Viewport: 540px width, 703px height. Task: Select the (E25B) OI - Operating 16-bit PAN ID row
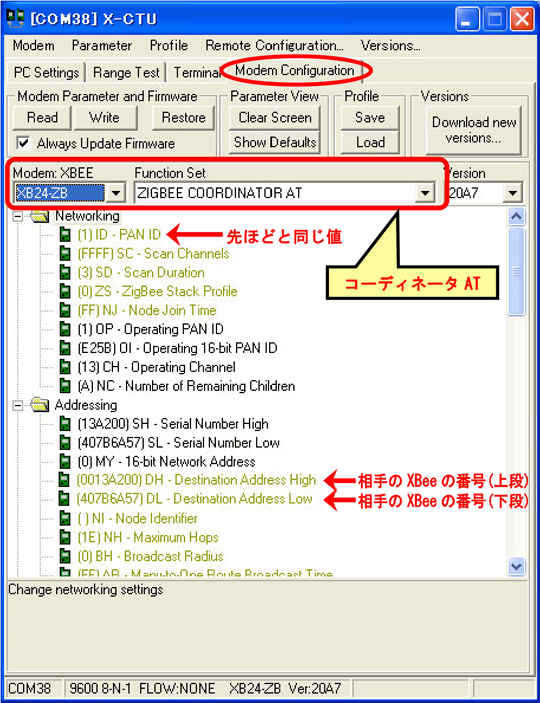[177, 348]
